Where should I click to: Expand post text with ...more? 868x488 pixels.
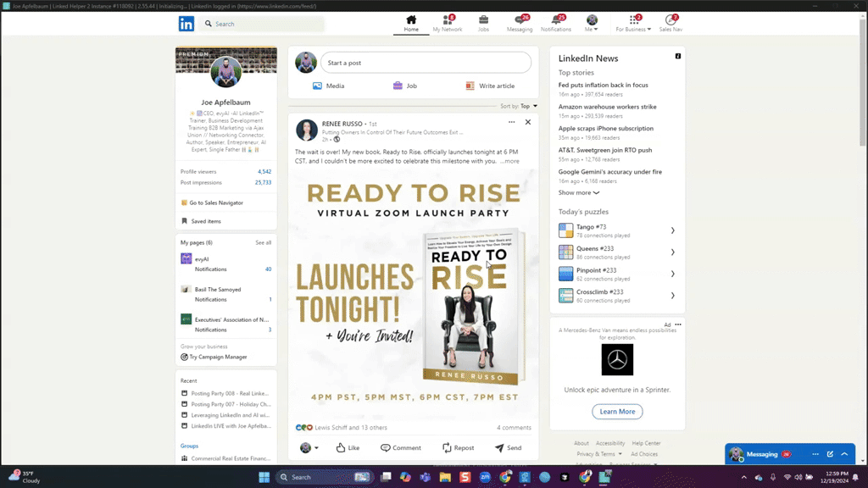point(509,161)
